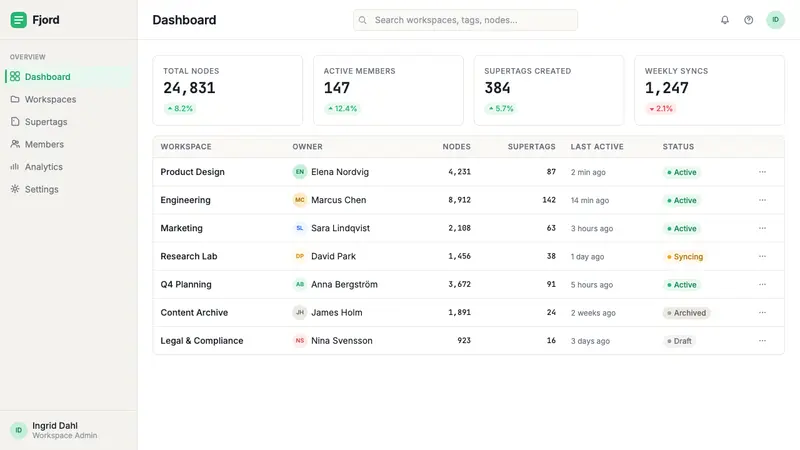The image size is (800, 450).
Task: Open the Legal & Compliance workspace
Action: pos(202,340)
